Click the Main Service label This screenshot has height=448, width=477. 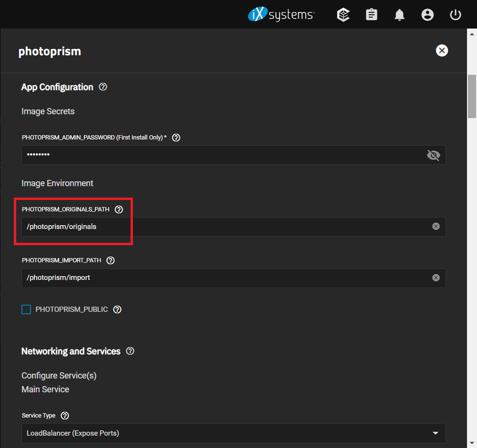[x=45, y=389]
